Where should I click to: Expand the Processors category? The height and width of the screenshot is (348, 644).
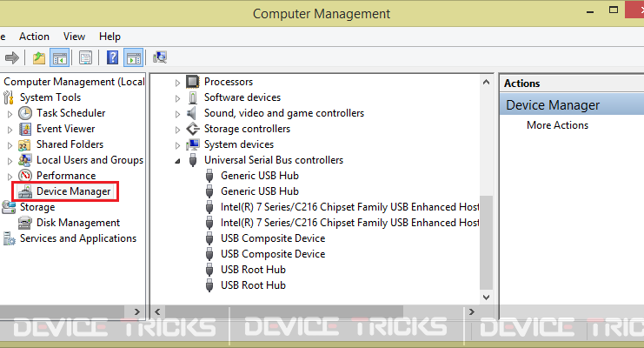177,83
